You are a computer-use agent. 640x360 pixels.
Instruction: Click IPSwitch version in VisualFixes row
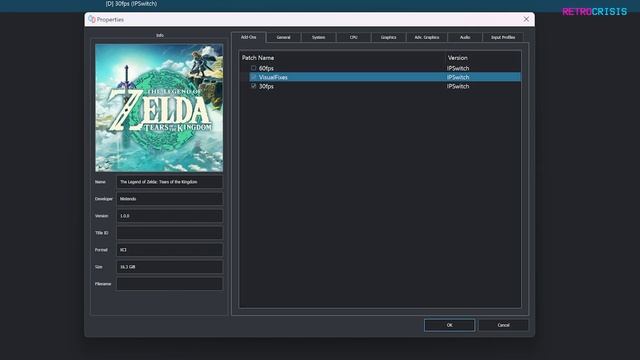pos(458,77)
